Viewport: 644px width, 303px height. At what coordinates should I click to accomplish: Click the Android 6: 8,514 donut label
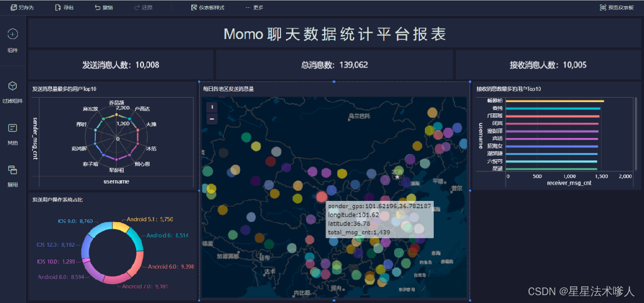click(168, 235)
